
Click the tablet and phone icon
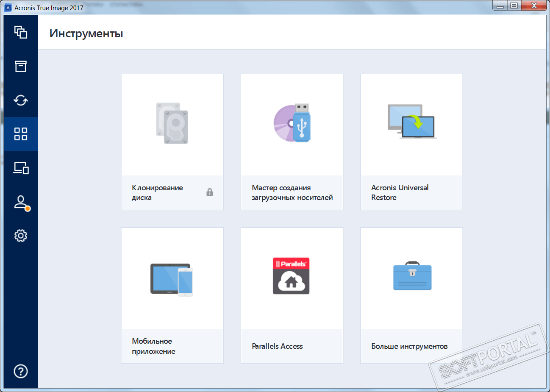pyautogui.click(x=172, y=280)
